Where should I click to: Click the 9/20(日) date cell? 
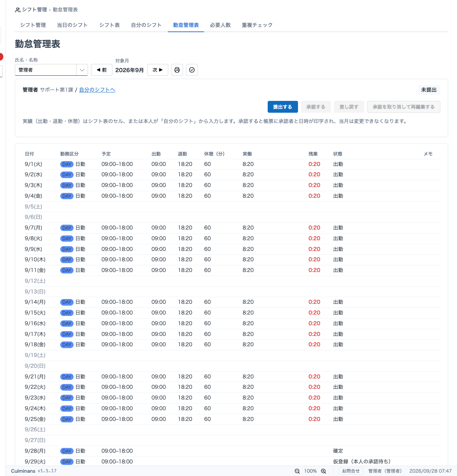tap(35, 366)
